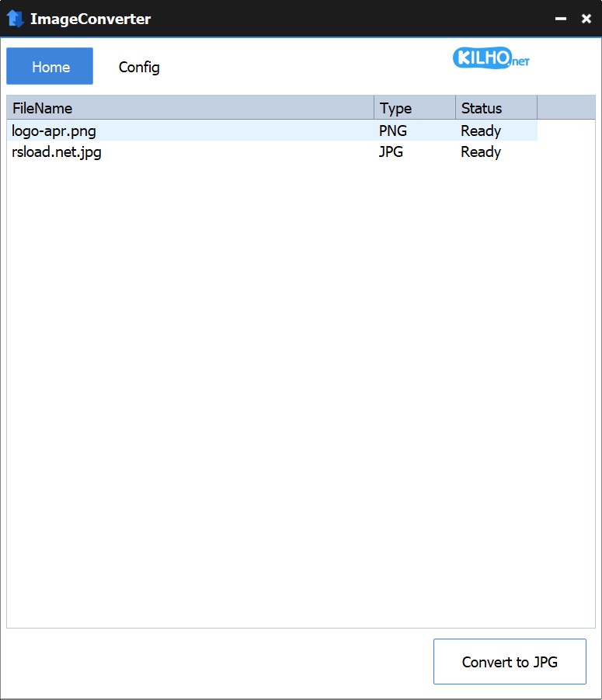Click the KILHO.net logo

point(491,58)
